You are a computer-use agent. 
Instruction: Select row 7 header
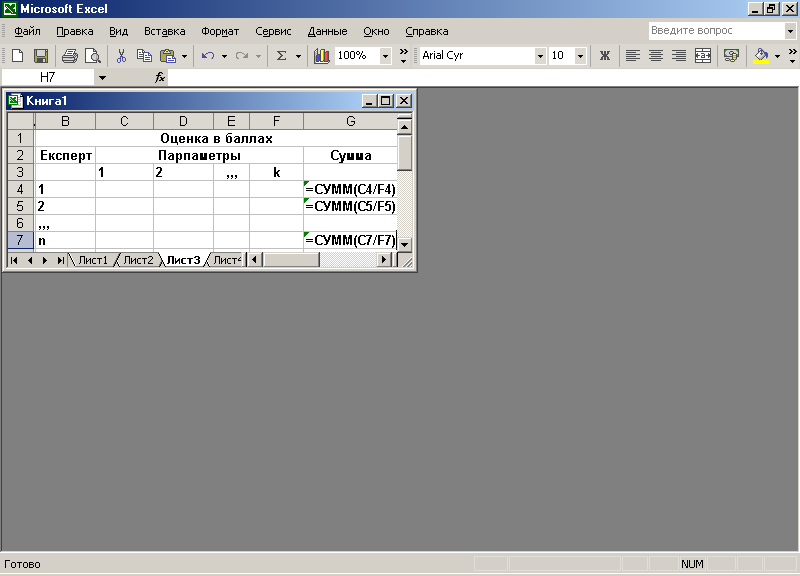(x=20, y=240)
